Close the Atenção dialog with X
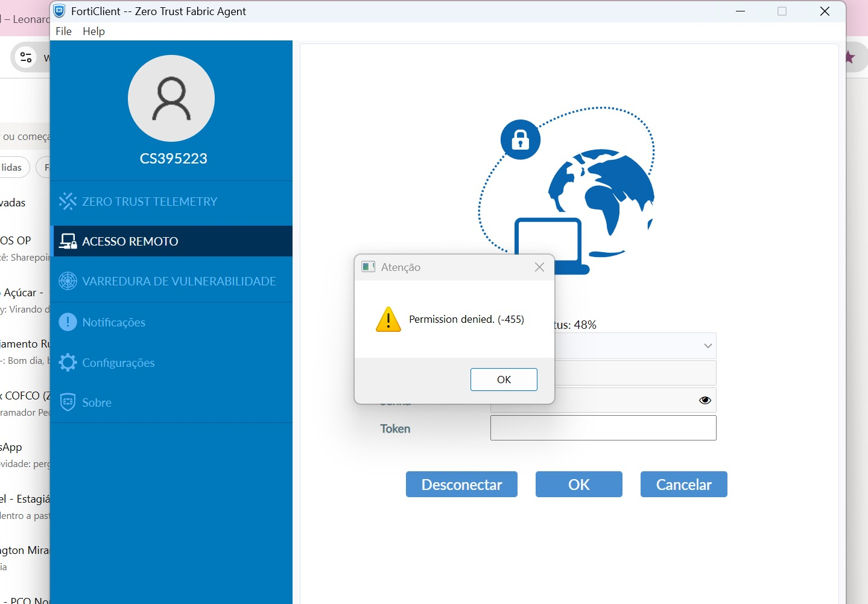Screen dimensions: 868x604 pos(539,267)
